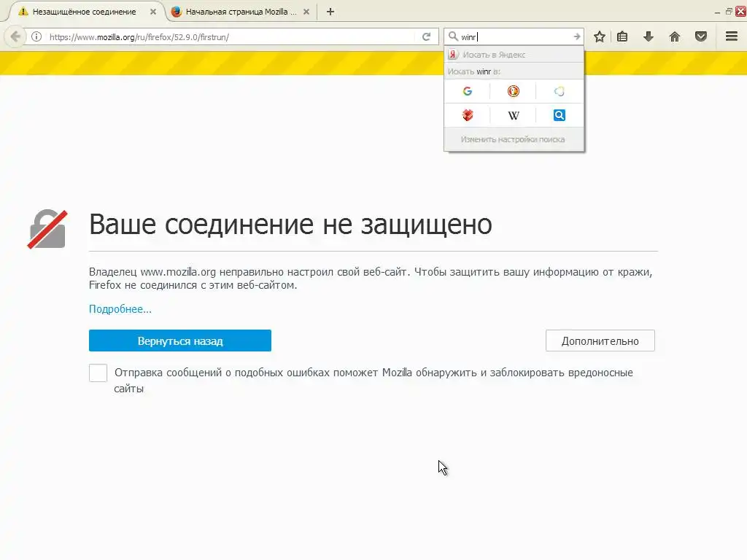
Task: Go to the home page icon
Action: coord(675,36)
